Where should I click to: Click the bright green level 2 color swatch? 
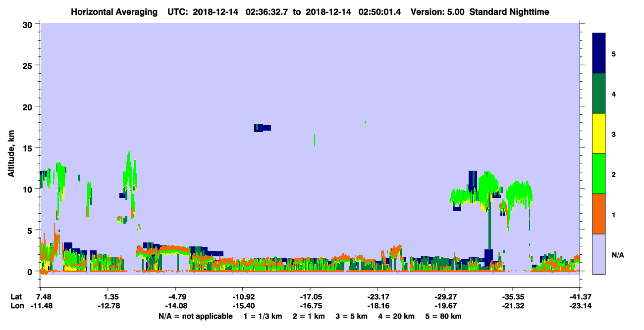[x=599, y=174]
